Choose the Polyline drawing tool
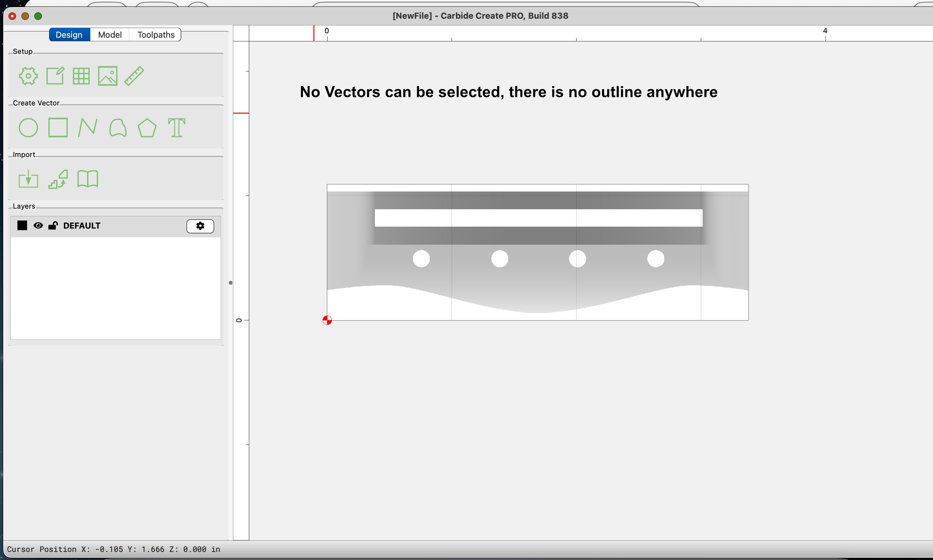 [88, 128]
